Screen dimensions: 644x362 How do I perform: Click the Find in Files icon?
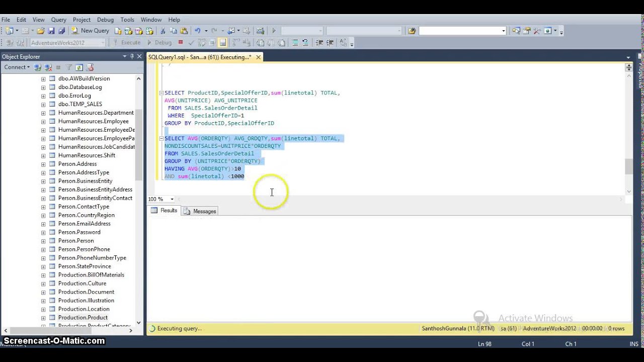(x=412, y=31)
